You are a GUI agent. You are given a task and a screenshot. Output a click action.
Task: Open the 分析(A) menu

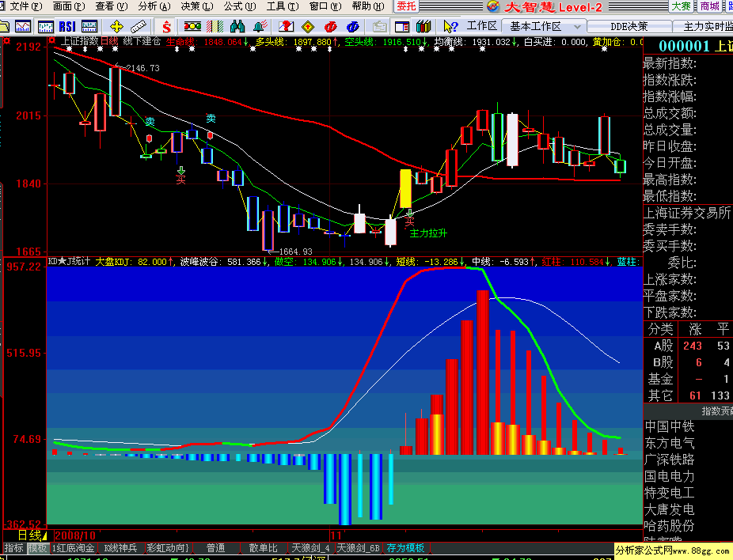point(154,6)
